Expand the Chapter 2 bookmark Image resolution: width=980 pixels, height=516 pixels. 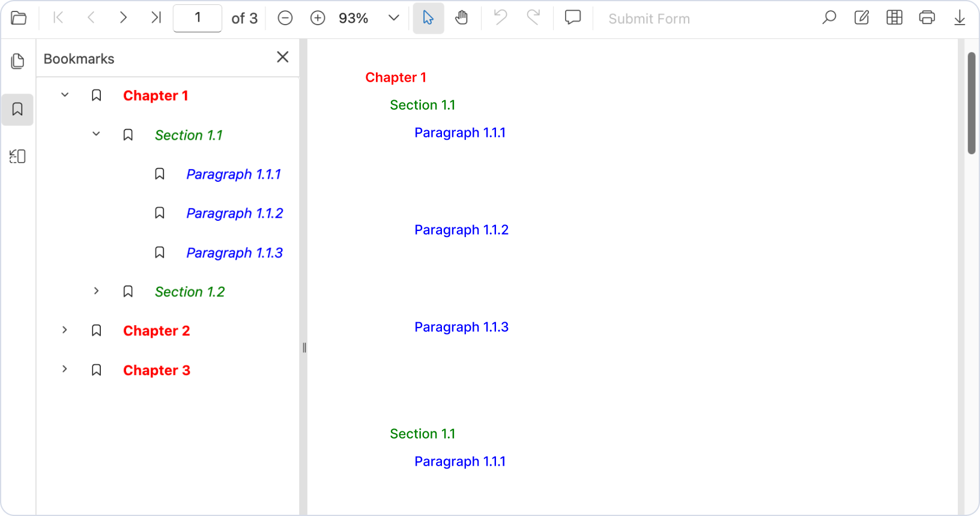tap(65, 330)
